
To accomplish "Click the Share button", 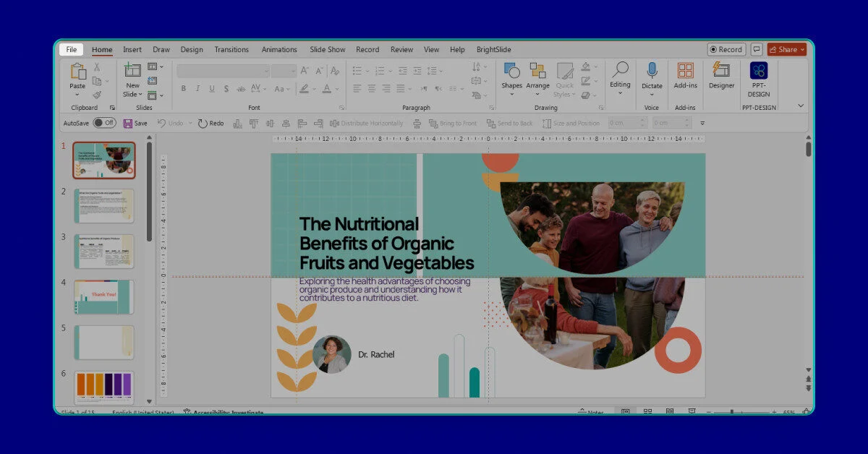I will 786,50.
